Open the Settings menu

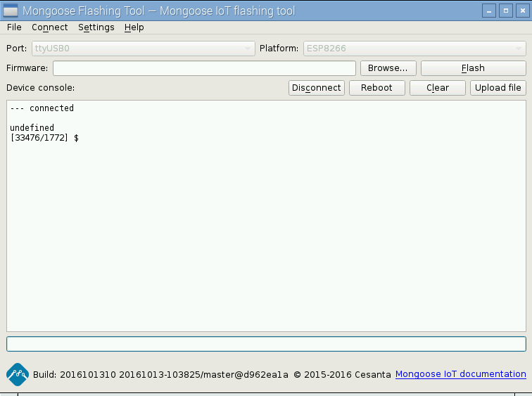point(96,27)
